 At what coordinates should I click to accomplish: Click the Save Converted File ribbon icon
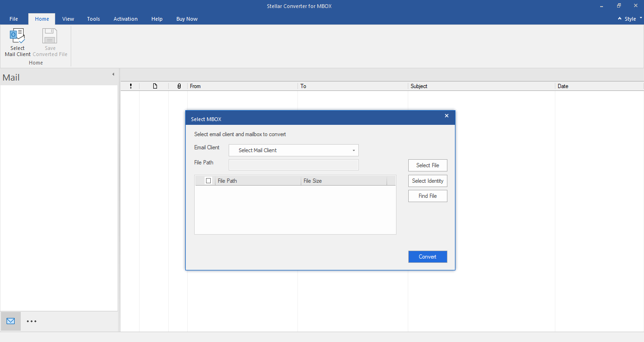point(50,42)
